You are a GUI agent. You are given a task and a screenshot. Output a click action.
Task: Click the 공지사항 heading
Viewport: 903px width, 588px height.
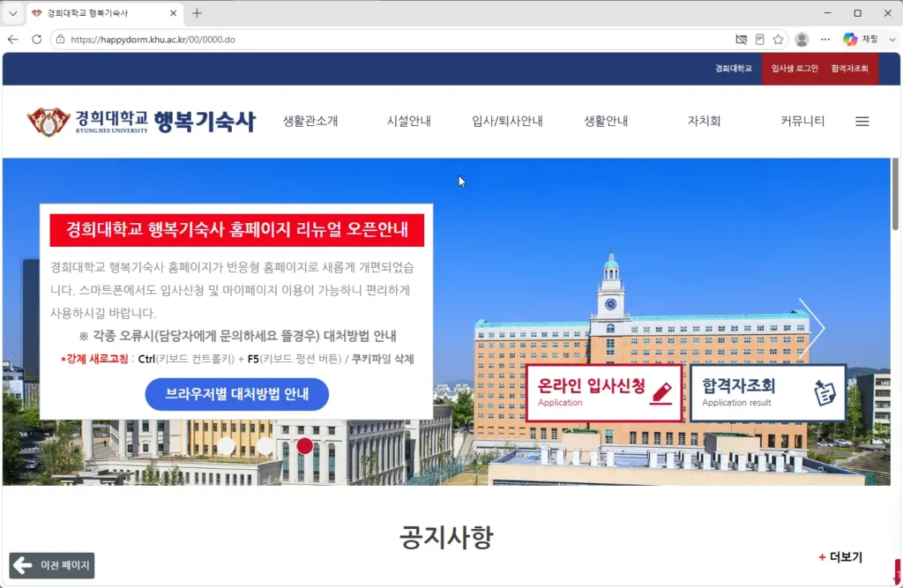pyautogui.click(x=446, y=537)
